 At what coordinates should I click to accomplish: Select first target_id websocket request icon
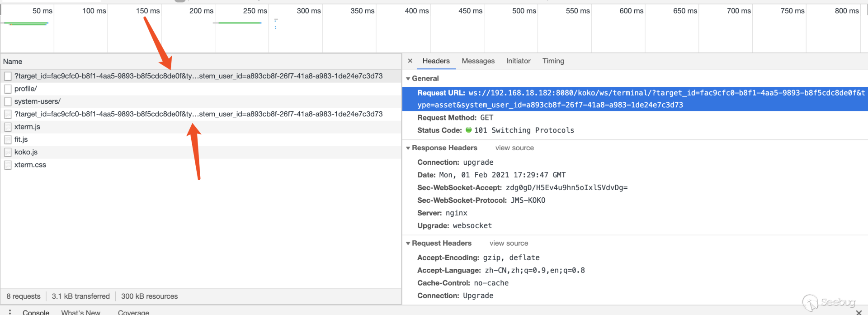pos(8,76)
